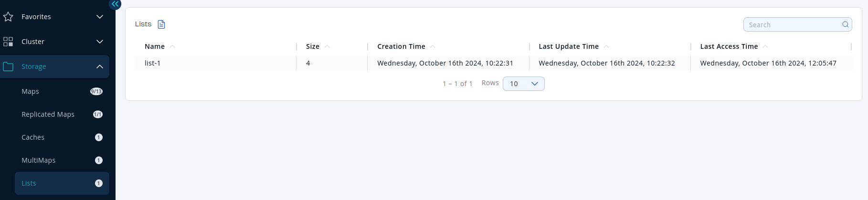Screen dimensions: 868x200
Task: Click the Favorites star icon
Action: click(x=8, y=17)
